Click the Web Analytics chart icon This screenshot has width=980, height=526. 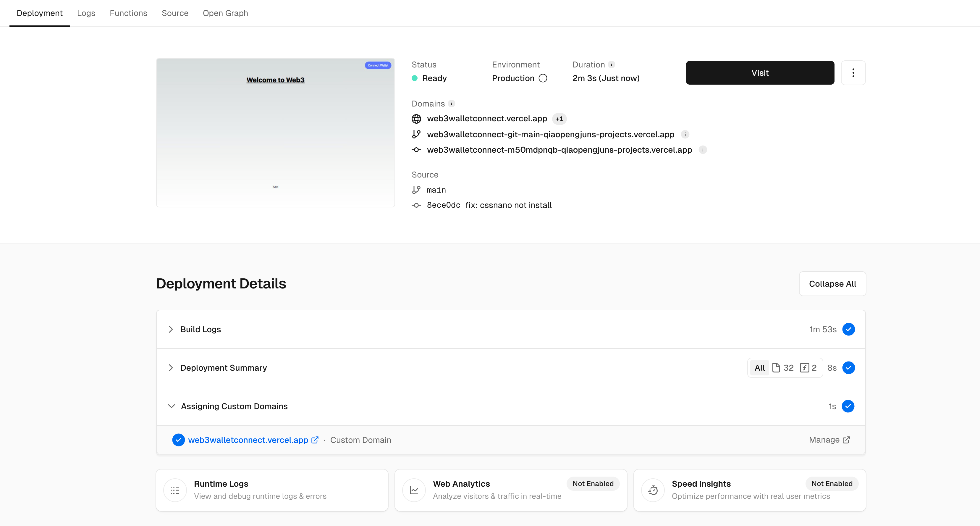pyautogui.click(x=414, y=490)
